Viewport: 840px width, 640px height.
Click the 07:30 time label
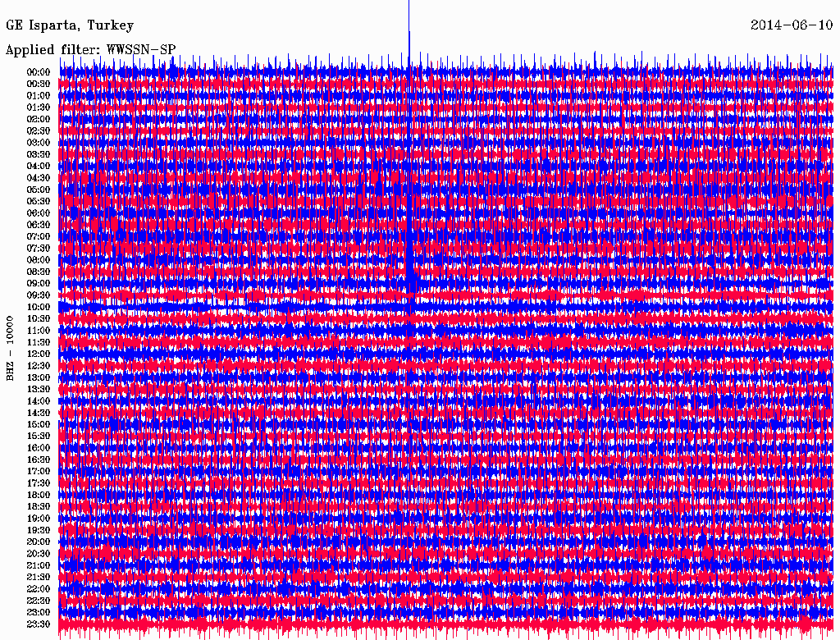click(39, 249)
